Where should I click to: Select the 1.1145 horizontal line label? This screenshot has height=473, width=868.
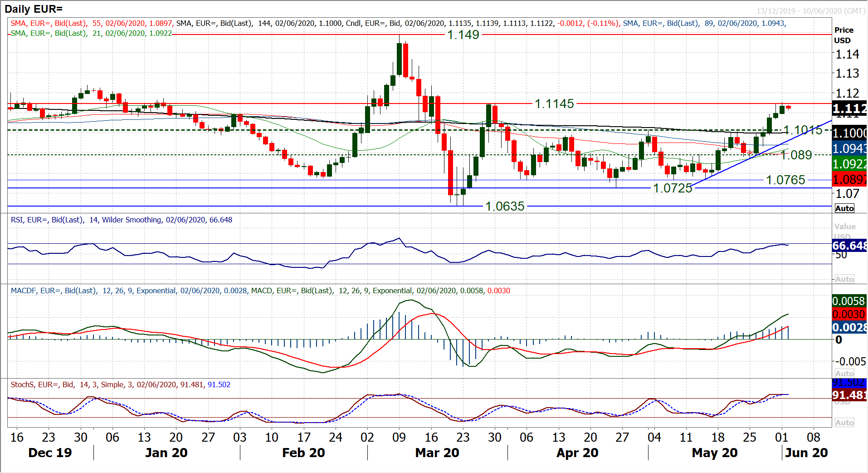(x=554, y=104)
